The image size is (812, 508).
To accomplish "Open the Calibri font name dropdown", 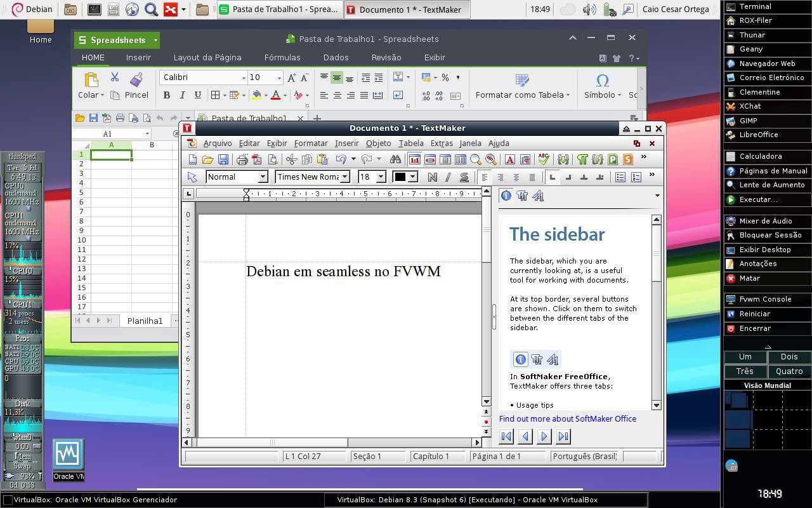I will [244, 77].
